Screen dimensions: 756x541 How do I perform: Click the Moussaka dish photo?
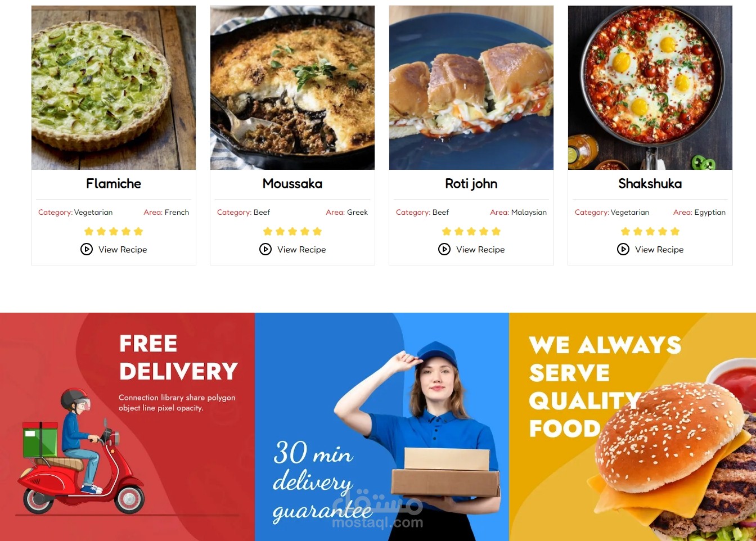[292, 88]
